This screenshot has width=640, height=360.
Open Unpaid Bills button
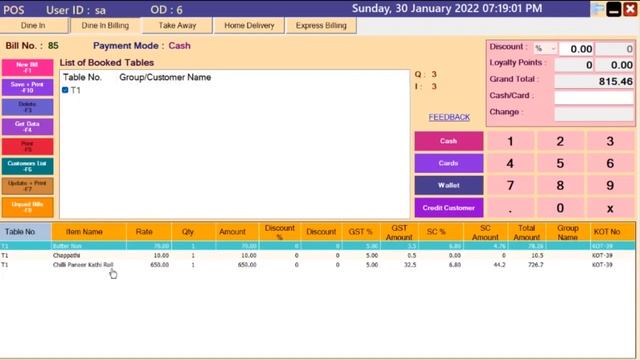coord(27,207)
